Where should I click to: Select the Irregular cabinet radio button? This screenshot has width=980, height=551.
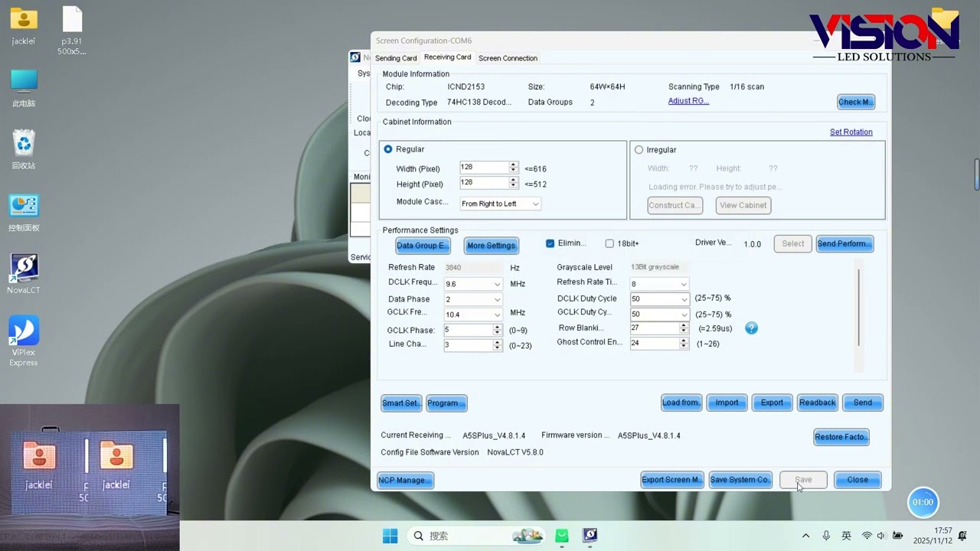point(639,150)
